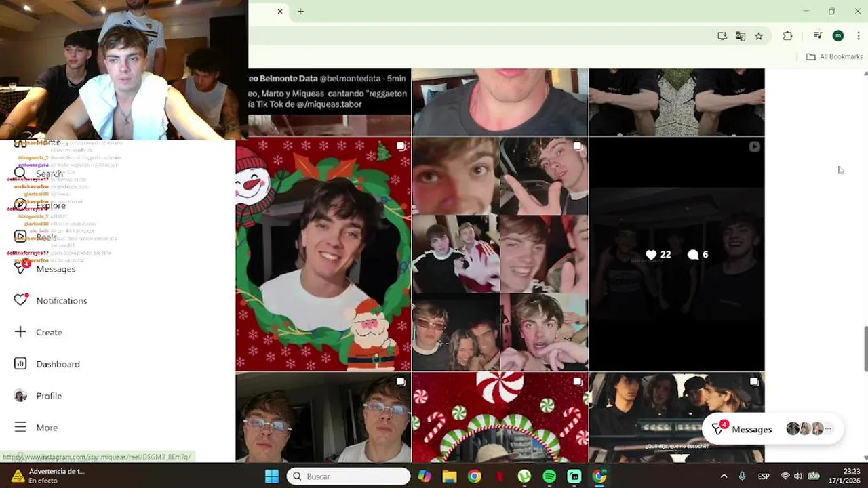Click the Chrome profile avatar m
Image resolution: width=868 pixels, height=488 pixels.
coord(838,36)
